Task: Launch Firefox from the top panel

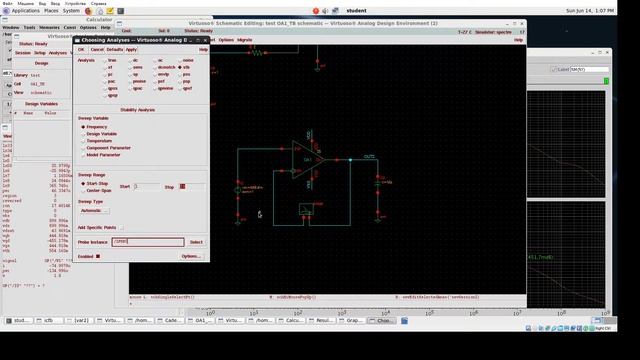Action: tap(88, 11)
